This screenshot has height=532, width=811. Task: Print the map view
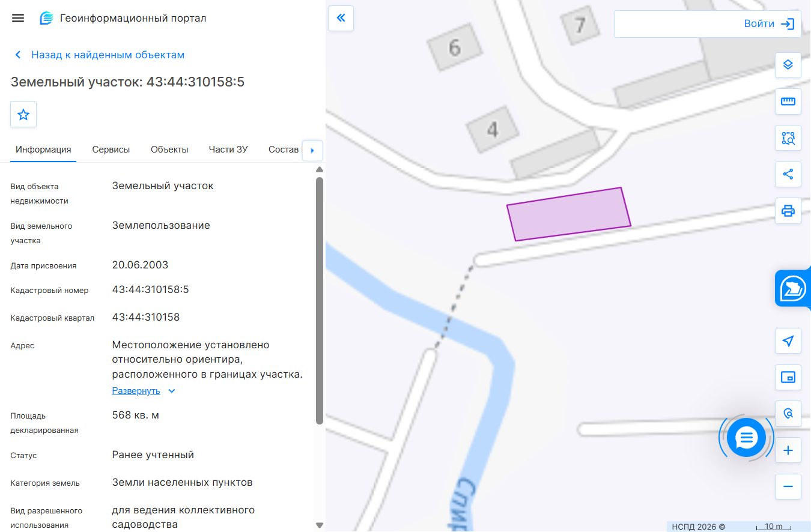click(788, 211)
